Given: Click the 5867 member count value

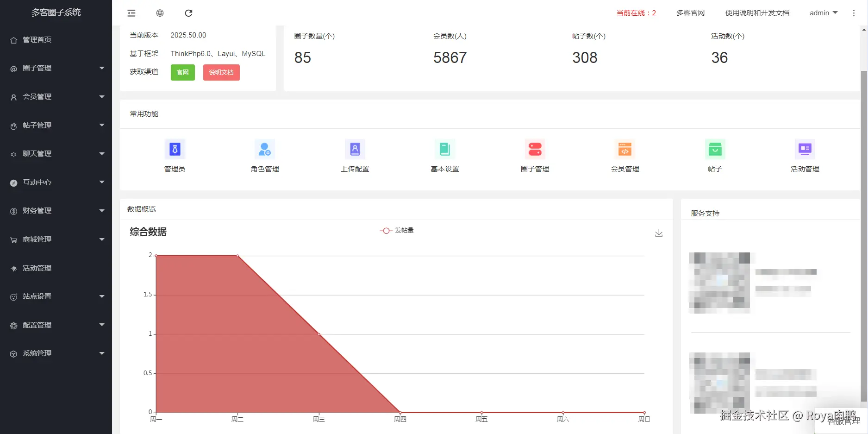Looking at the screenshot, I should pos(450,58).
